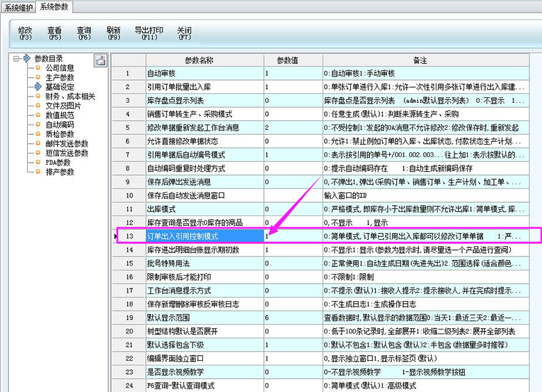
Task: Select 邮件发送参数 in the parameter tree
Action: 67,143
